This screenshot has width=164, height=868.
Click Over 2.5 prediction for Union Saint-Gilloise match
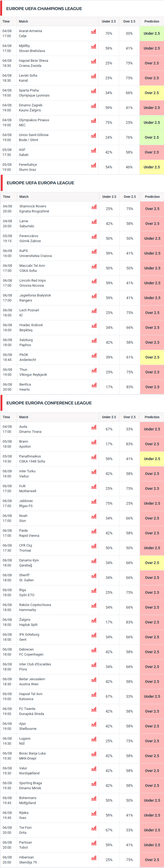point(152,137)
